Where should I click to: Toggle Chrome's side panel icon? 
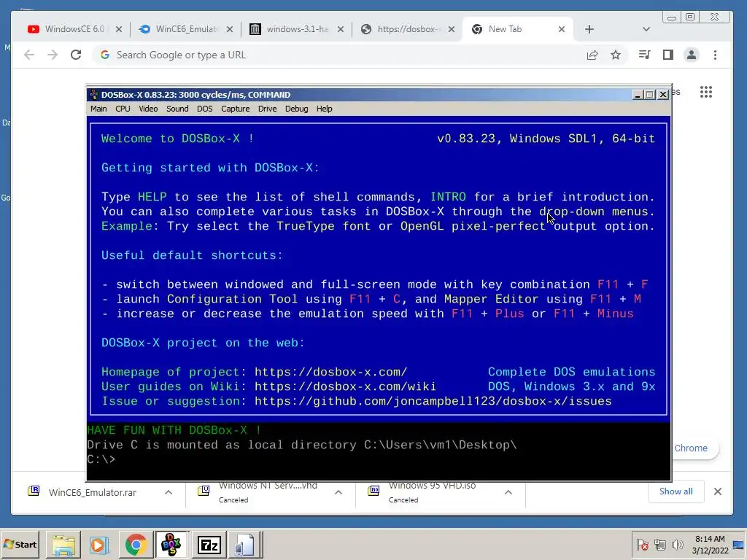(x=668, y=55)
